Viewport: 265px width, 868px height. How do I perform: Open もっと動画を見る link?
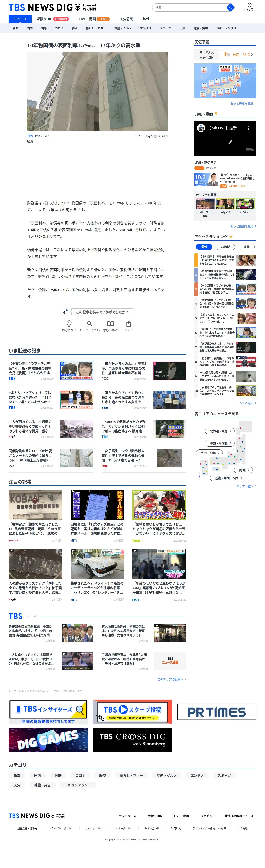[243, 226]
